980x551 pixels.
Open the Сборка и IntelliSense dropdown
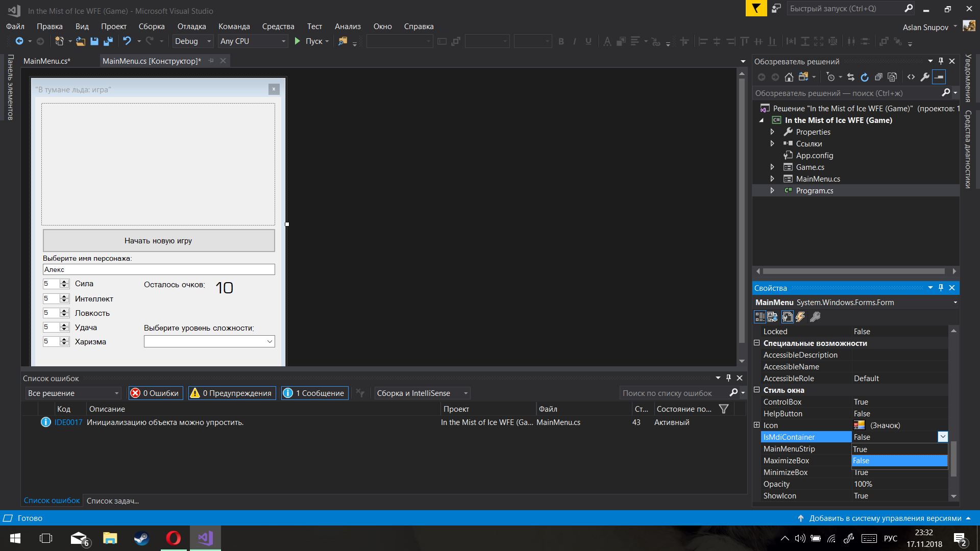click(422, 393)
